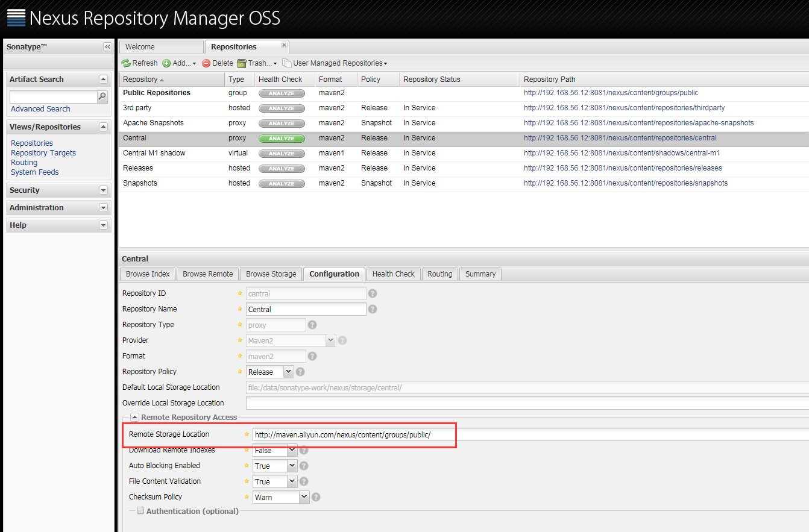This screenshot has height=532, width=809.
Task: Sort by the Health Check column header
Action: 285,80
